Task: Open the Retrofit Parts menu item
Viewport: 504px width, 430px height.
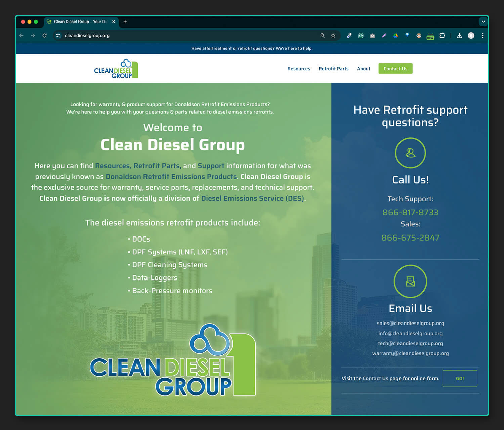Action: (x=333, y=69)
